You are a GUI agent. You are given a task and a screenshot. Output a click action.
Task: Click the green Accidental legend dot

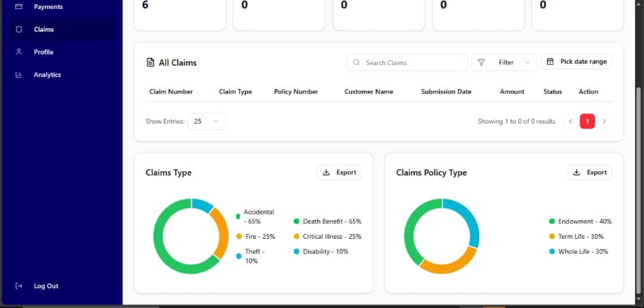pyautogui.click(x=239, y=216)
